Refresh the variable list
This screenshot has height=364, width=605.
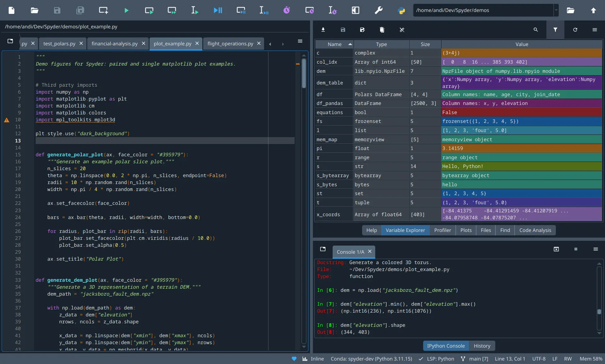[575, 30]
